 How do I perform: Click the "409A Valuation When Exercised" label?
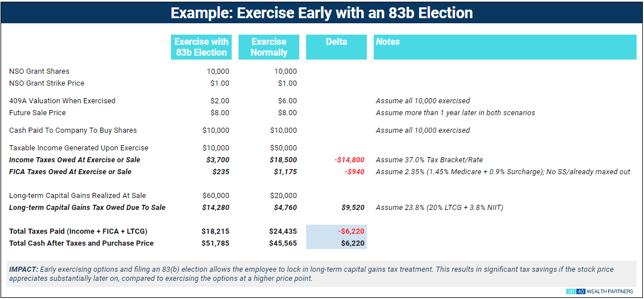[x=62, y=101]
